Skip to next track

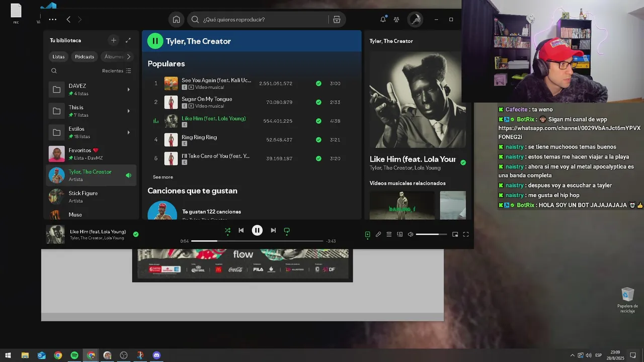click(273, 230)
